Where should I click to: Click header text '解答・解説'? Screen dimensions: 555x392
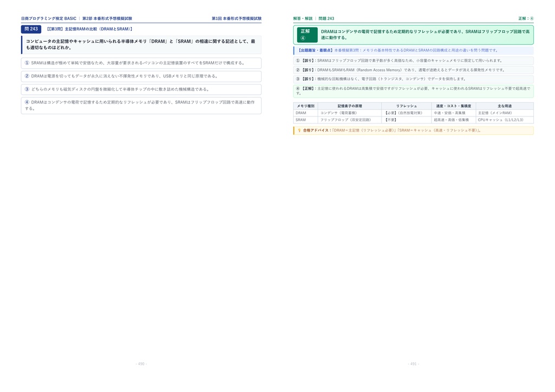[x=302, y=18]
